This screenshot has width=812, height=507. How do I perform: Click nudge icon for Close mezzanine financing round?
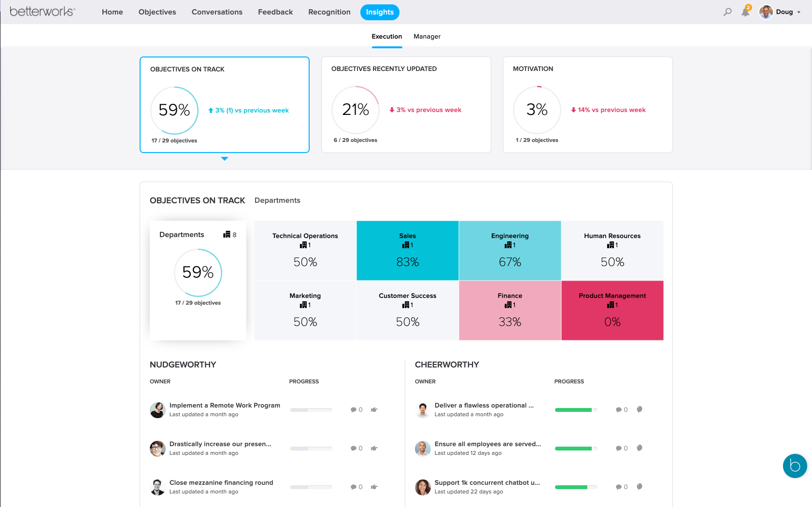(374, 487)
